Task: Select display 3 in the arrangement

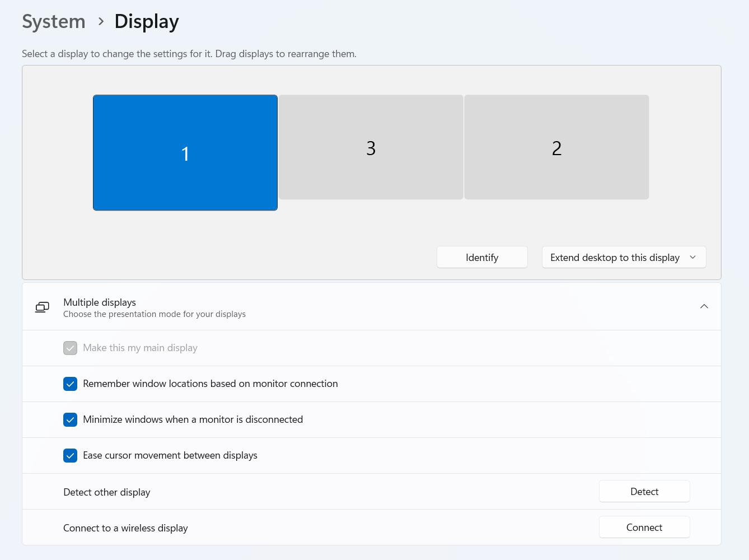Action: (x=371, y=147)
